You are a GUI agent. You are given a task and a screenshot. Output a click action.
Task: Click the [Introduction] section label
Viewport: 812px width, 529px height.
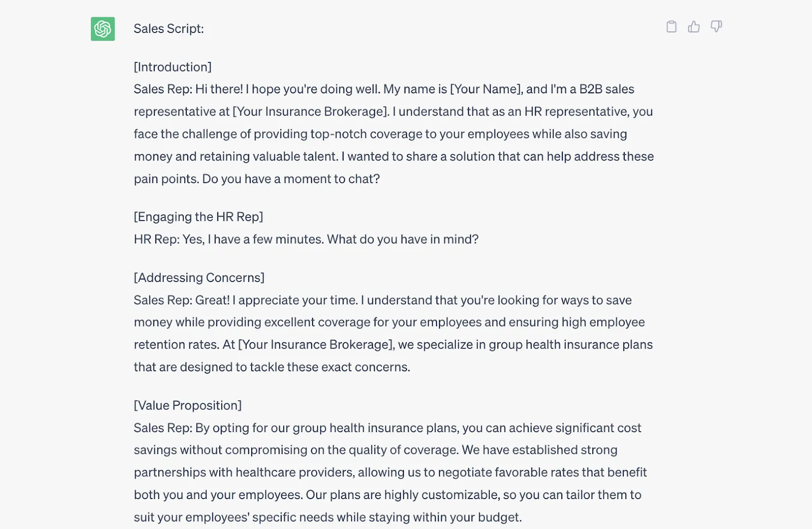point(173,67)
